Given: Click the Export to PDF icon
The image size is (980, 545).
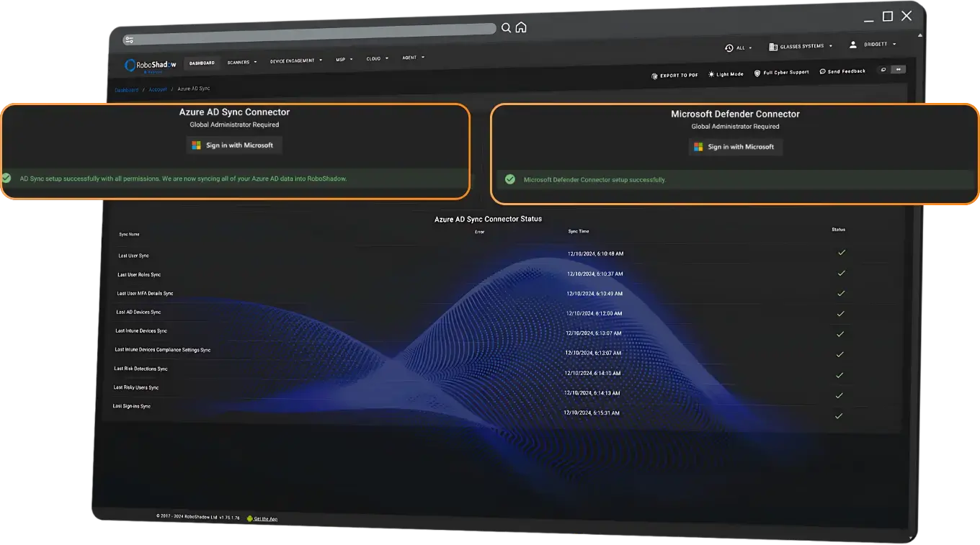Looking at the screenshot, I should tap(654, 76).
